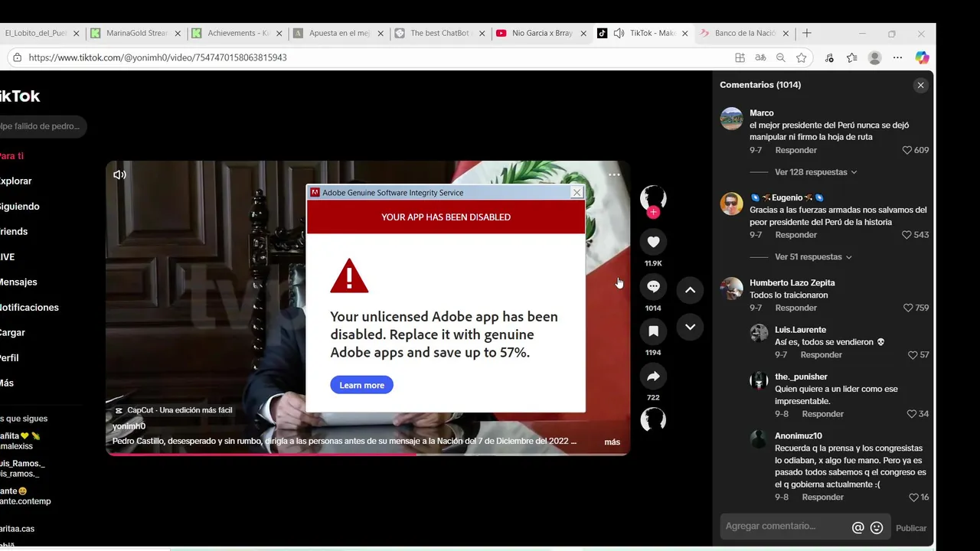Reply to Humberto Lazo Zepita's comment
This screenshot has height=551, width=980.
795,308
